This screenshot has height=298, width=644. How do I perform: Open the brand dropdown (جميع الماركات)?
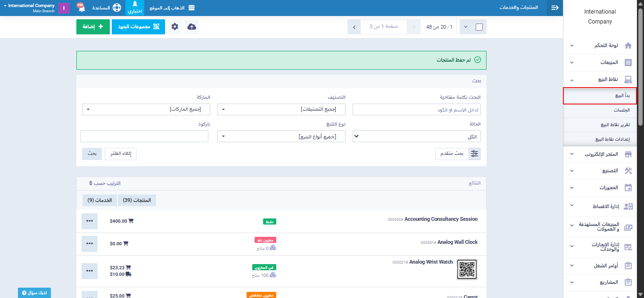pyautogui.click(x=146, y=109)
